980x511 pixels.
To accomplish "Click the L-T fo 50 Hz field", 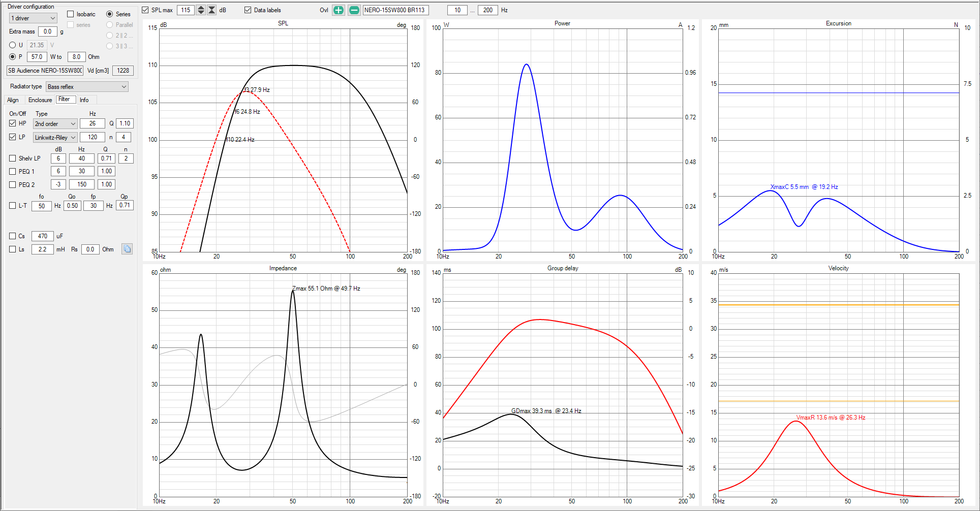I will [42, 206].
